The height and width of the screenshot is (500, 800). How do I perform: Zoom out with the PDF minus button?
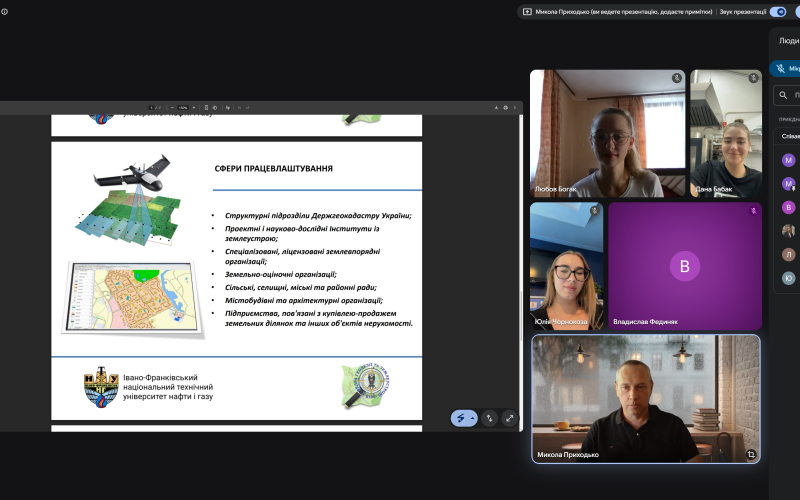point(172,108)
